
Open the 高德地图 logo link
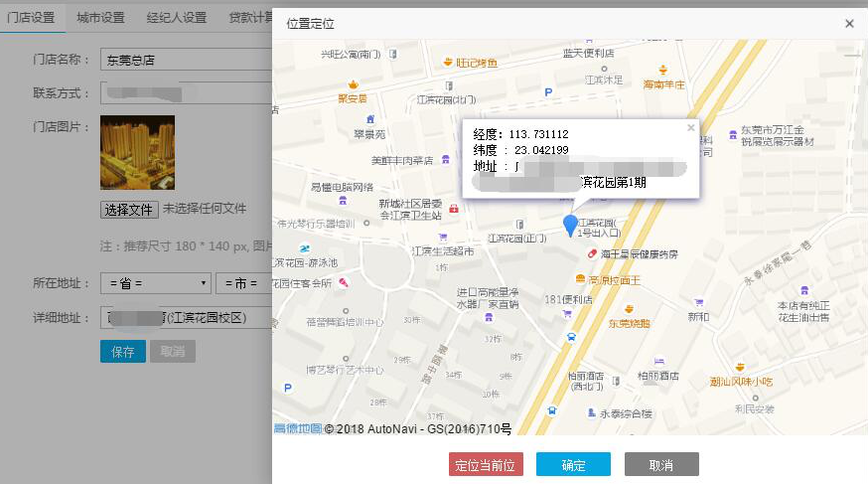298,428
